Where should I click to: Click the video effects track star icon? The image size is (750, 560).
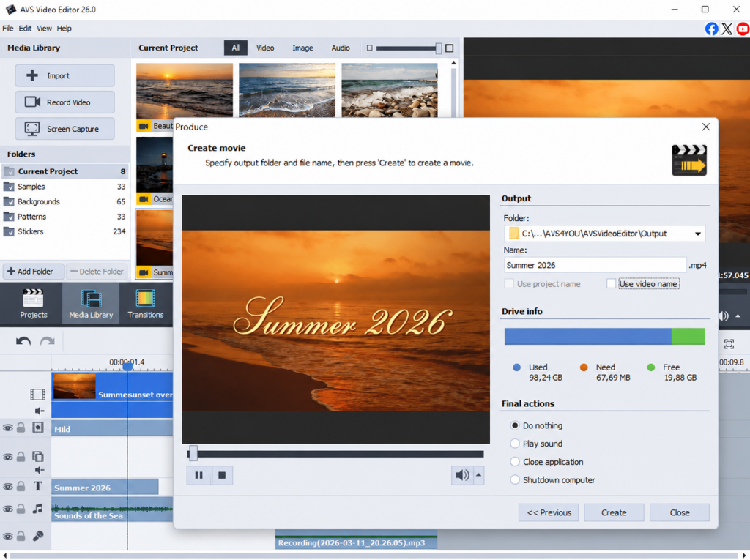pyautogui.click(x=38, y=428)
